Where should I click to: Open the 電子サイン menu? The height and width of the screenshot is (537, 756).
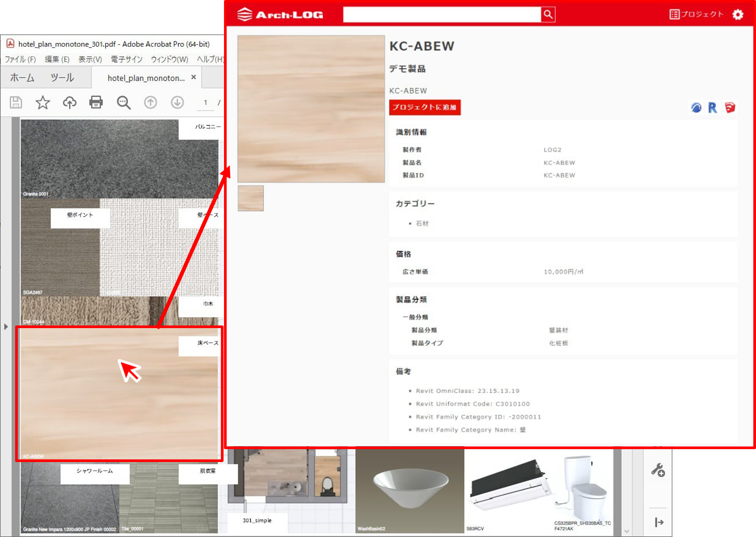(x=126, y=59)
